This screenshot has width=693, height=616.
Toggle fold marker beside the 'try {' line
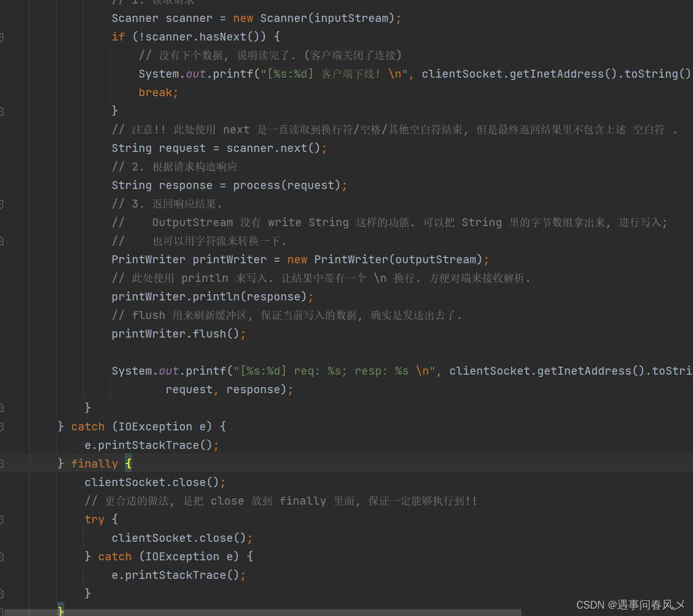coord(2,519)
